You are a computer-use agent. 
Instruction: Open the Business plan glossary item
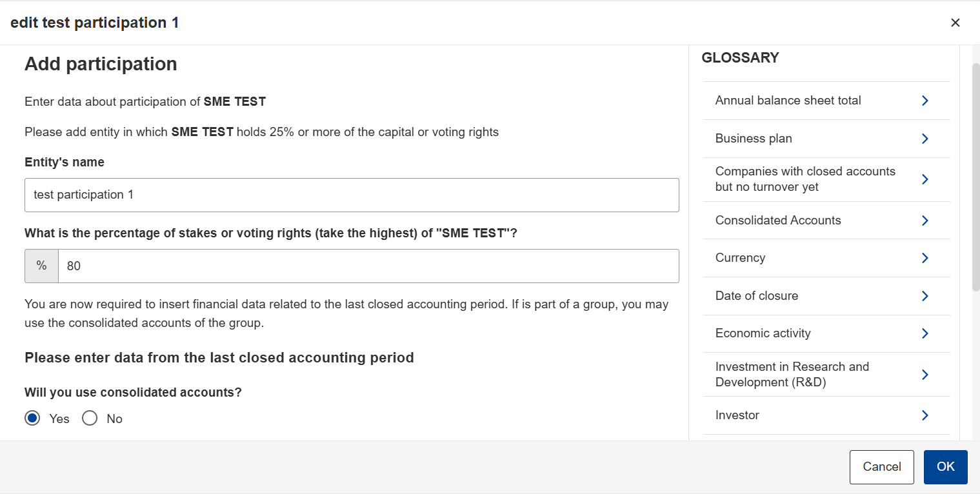826,139
